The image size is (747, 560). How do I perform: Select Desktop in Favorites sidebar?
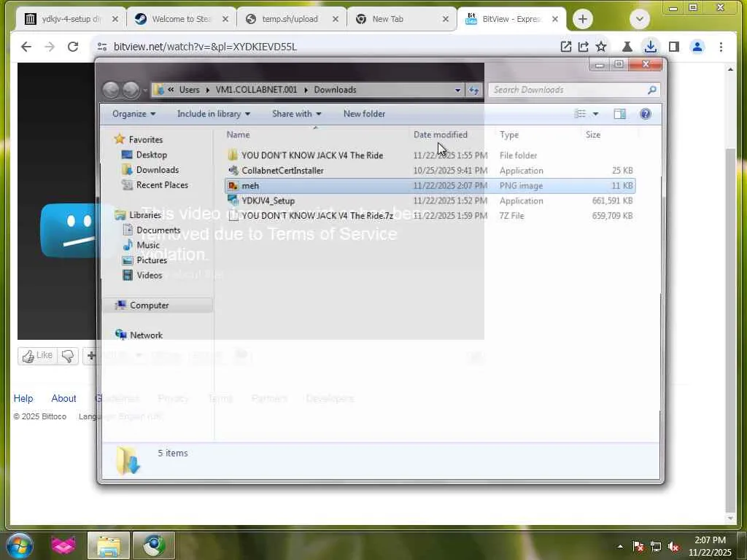(152, 155)
